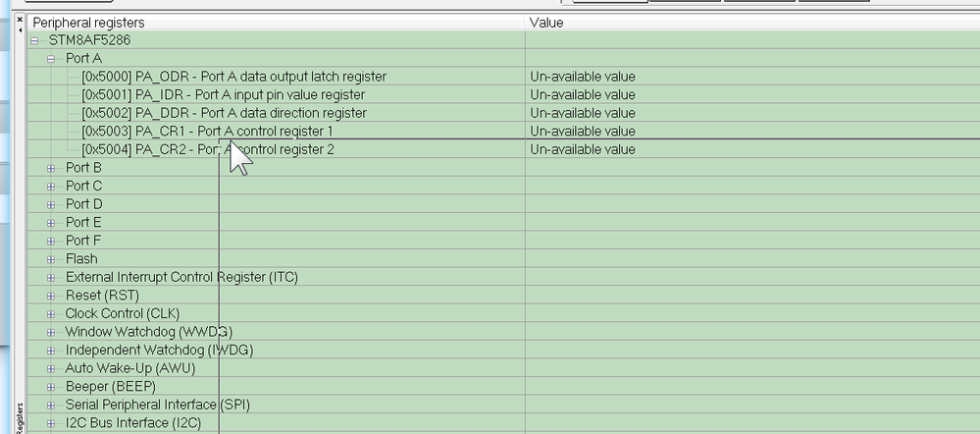The image size is (980, 434).
Task: Select the PA_IDR input pin value register
Action: [x=224, y=95]
